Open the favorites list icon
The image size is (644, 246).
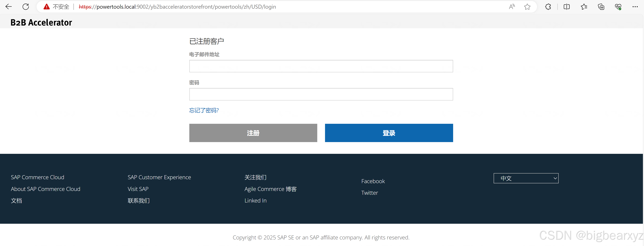click(x=584, y=7)
